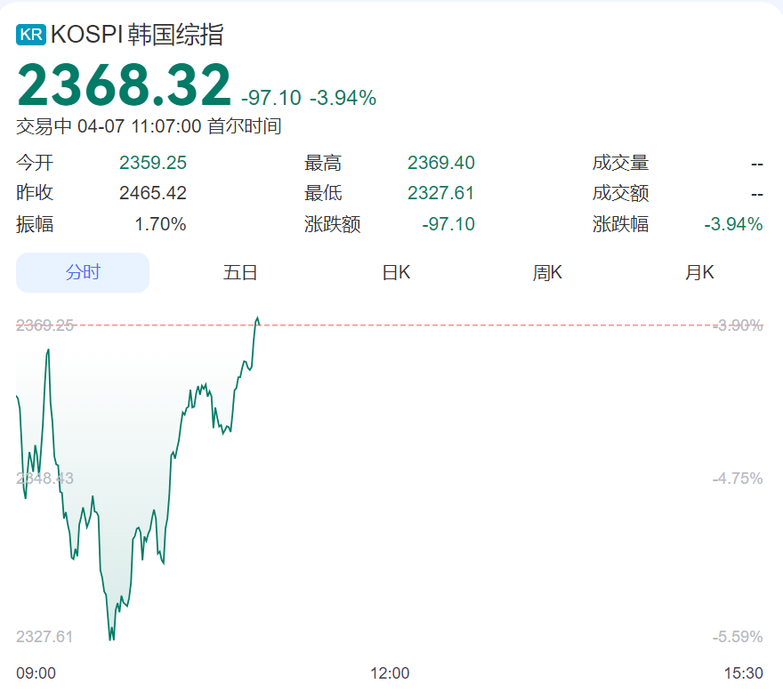Click the 最高 high value 2369.40
Image resolution: width=783 pixels, height=700 pixels.
(x=441, y=163)
